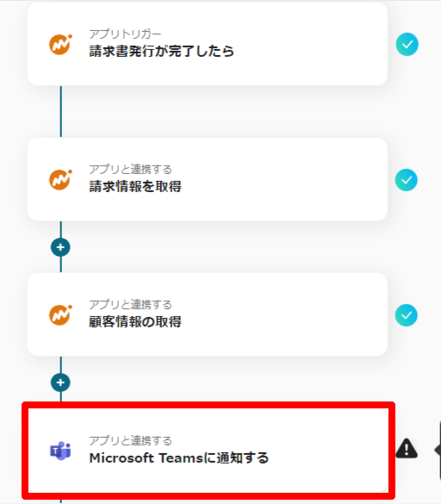Open the Microsoft Teamsに通知する step card

click(x=208, y=451)
